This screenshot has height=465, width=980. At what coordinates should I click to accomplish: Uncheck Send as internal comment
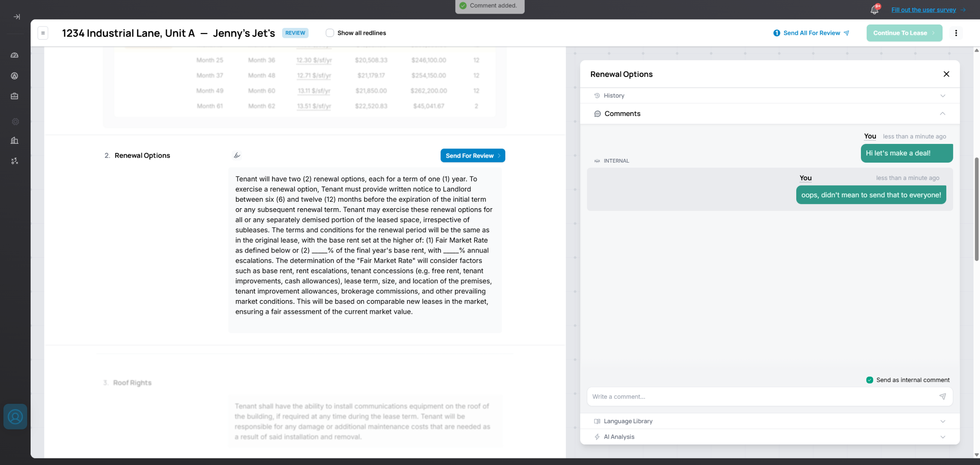coord(869,380)
